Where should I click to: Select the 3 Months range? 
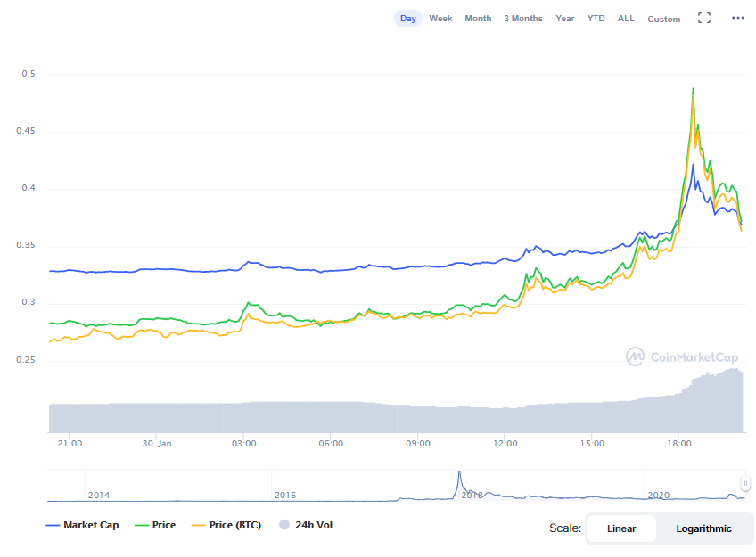(x=522, y=19)
